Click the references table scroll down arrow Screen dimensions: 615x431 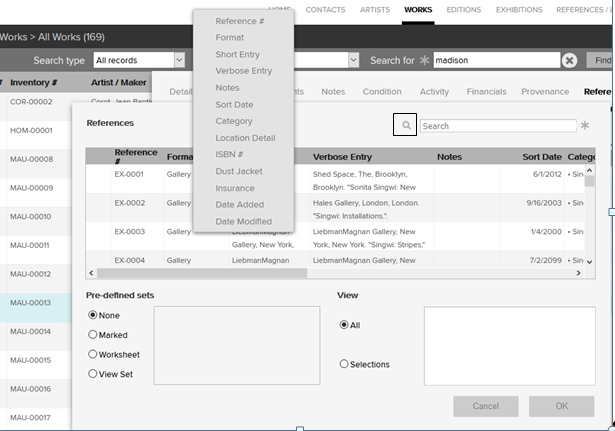(589, 262)
